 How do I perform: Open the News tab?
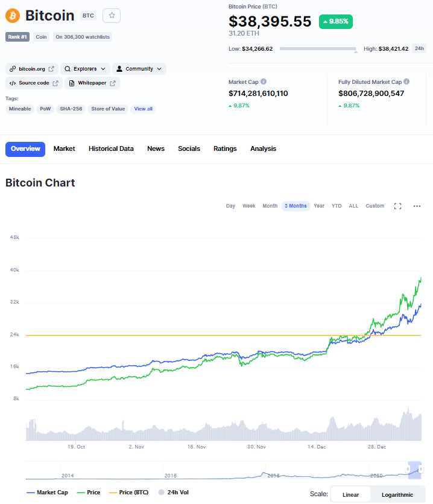tap(156, 149)
